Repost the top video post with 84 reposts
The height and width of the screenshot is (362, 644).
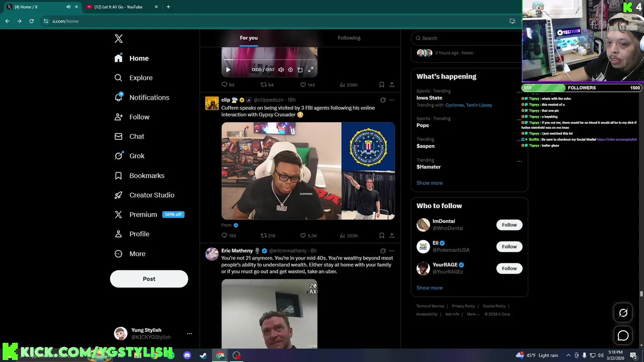tap(267, 84)
